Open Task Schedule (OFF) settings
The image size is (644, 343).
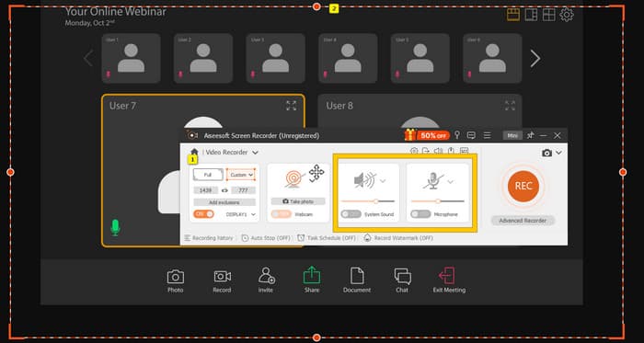[x=327, y=238]
